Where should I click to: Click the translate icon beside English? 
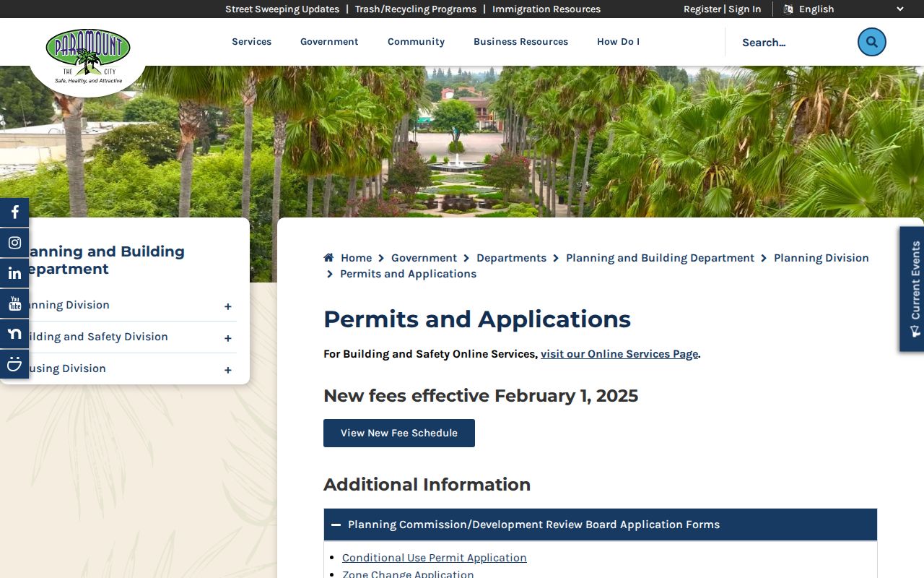click(x=788, y=9)
